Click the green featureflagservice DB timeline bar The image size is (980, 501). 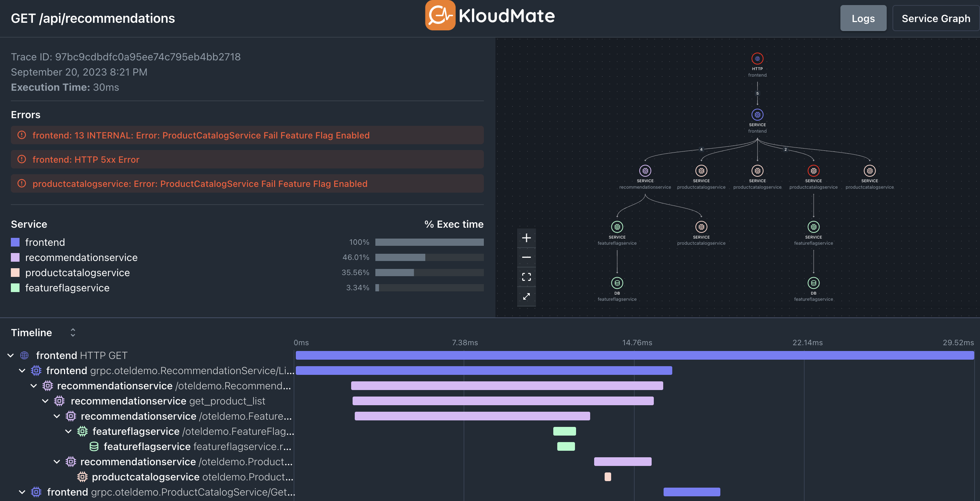[x=566, y=446]
